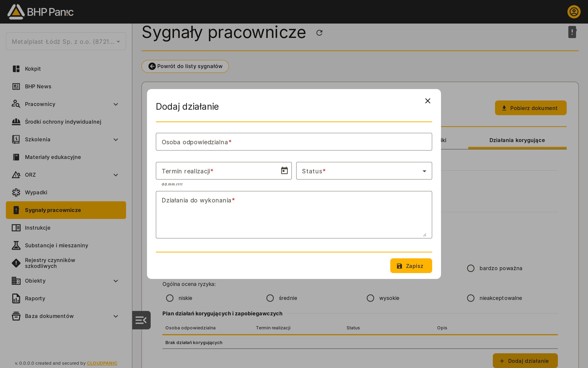Expand the Baza dokumentów submenu chevron

[116, 316]
